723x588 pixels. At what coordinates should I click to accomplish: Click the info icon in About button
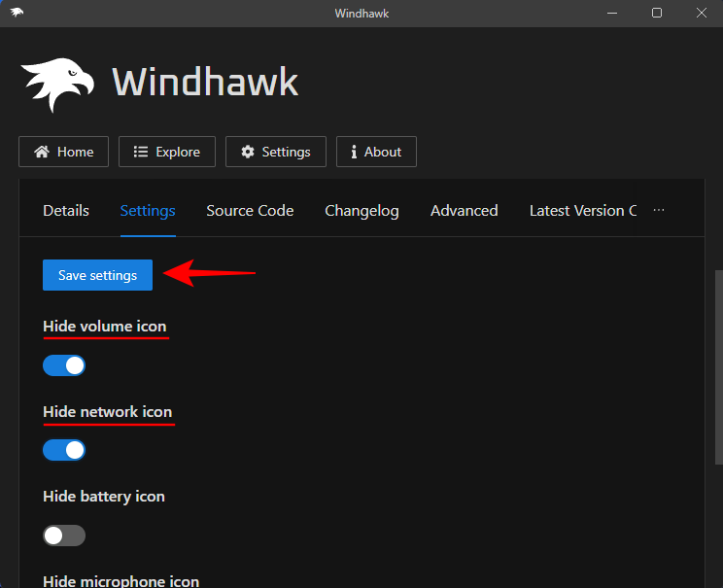tap(355, 152)
